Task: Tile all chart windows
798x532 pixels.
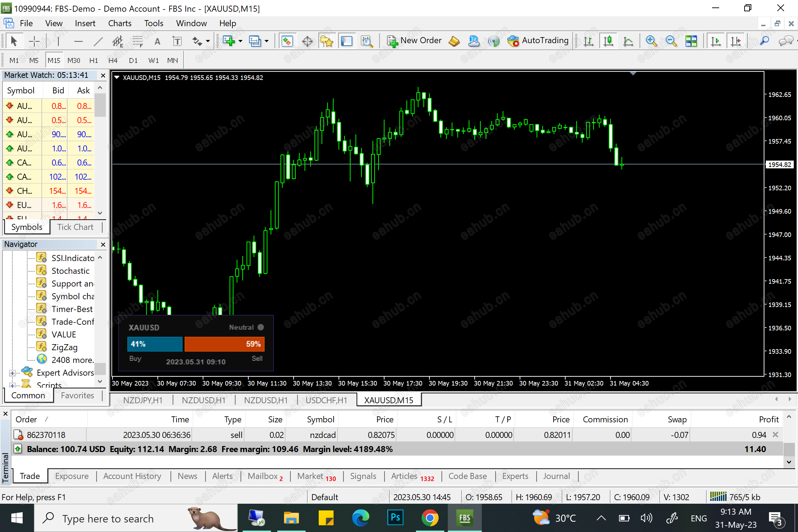Action: (691, 41)
